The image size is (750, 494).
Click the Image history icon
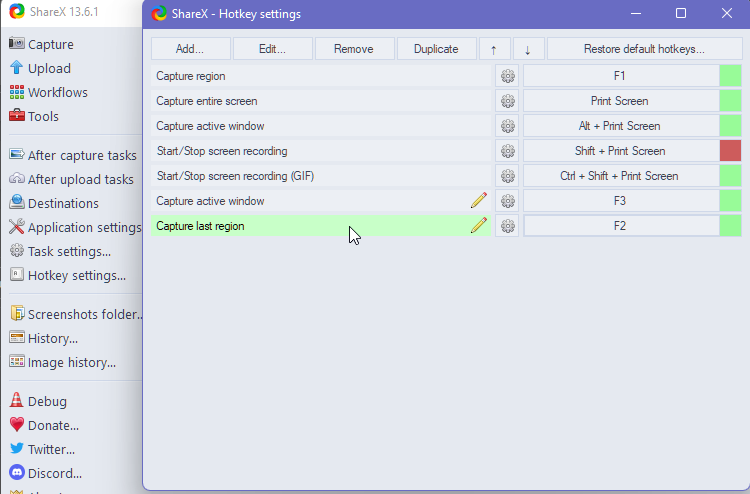pos(17,361)
